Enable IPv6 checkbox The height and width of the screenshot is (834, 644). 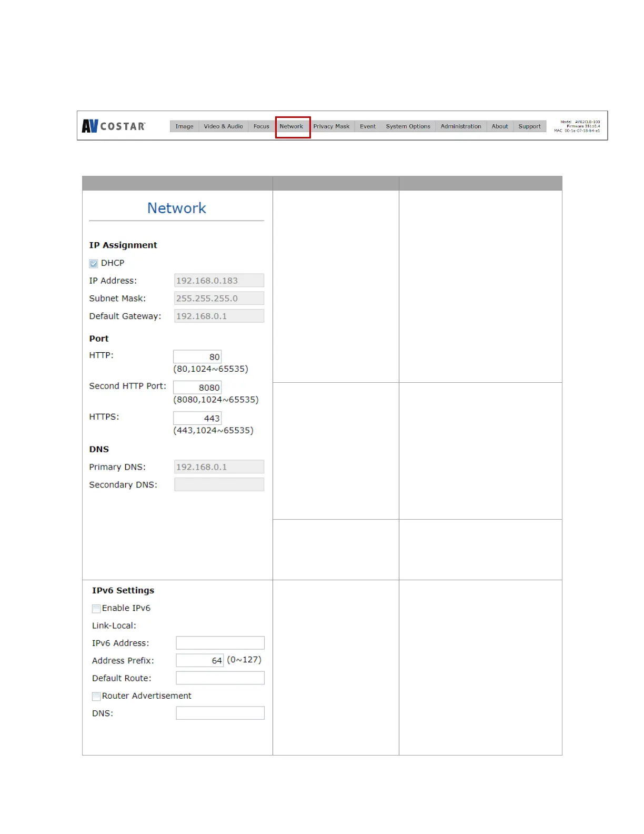click(96, 609)
